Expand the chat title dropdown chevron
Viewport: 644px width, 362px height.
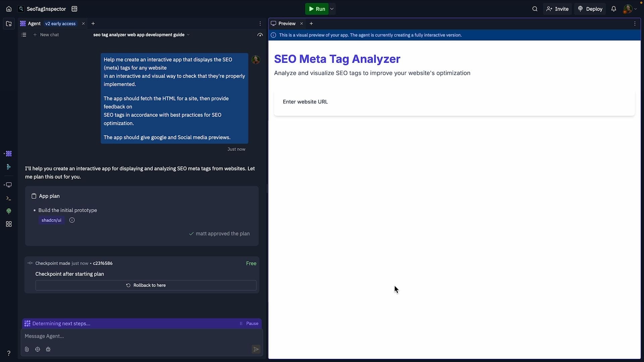pos(188,35)
